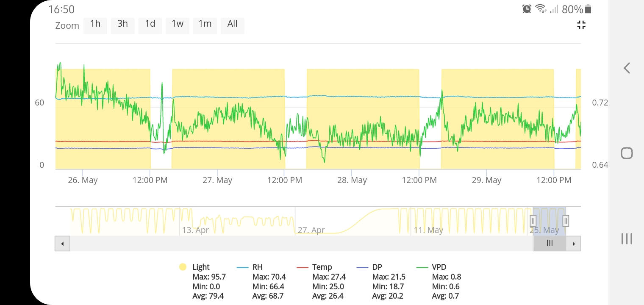Toggle VPD series in legend
This screenshot has height=305, width=644.
(431, 267)
